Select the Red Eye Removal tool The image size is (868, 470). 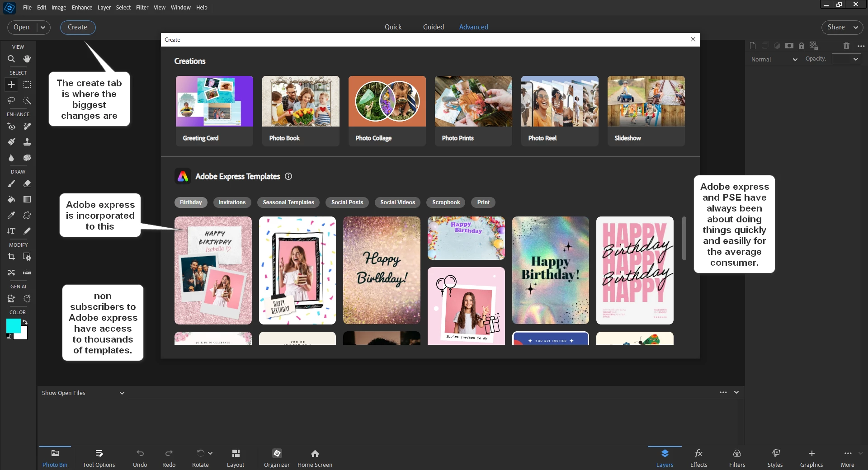[11, 127]
